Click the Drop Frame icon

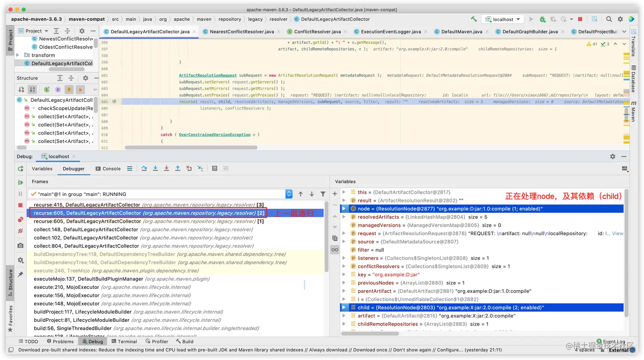tap(189, 168)
